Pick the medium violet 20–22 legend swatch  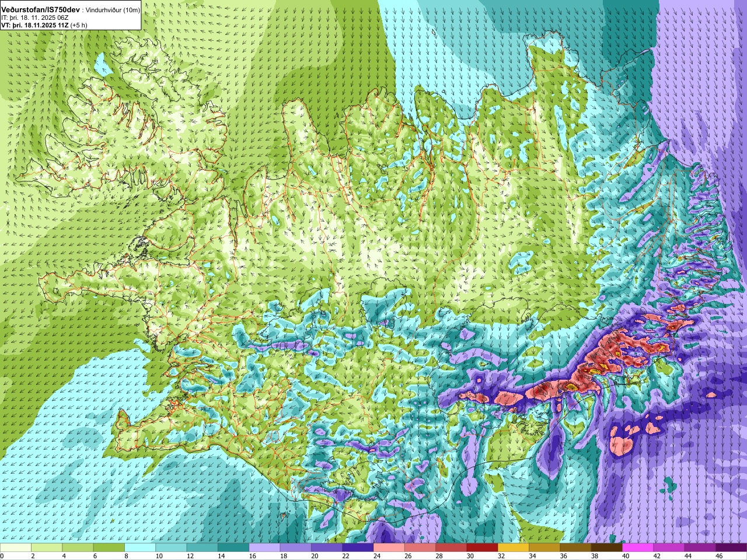pyautogui.click(x=327, y=548)
